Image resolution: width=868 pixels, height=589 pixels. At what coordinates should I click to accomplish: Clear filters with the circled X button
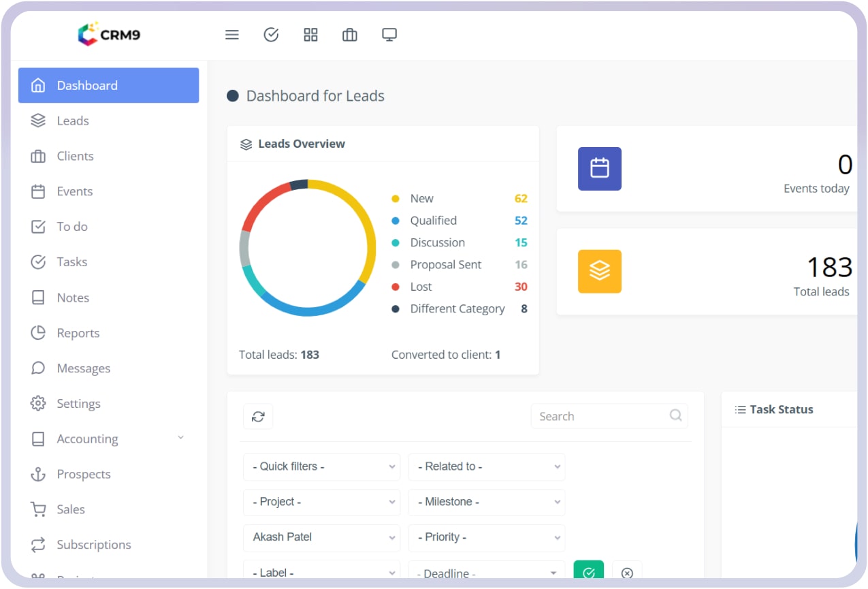tap(627, 573)
